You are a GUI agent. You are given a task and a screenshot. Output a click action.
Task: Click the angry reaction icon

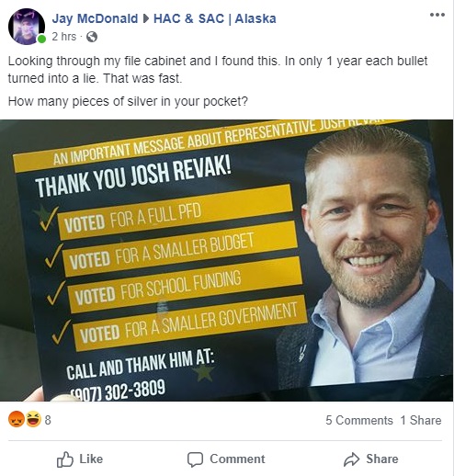pos(17,419)
